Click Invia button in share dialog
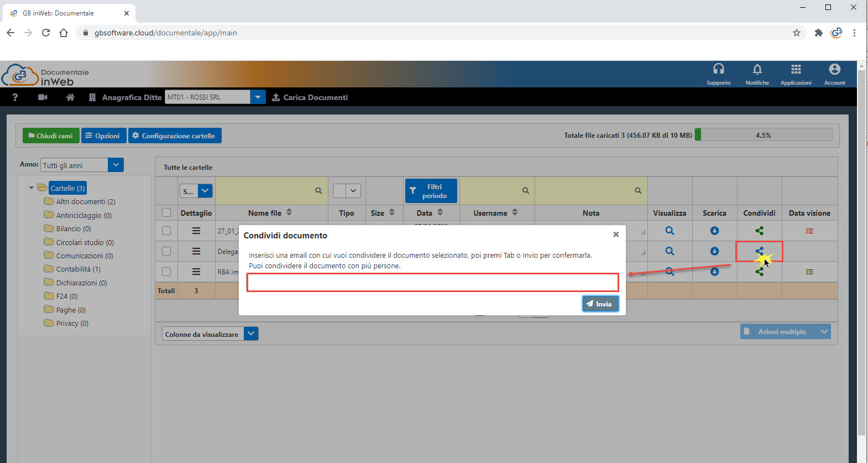The width and height of the screenshot is (868, 463). (600, 304)
